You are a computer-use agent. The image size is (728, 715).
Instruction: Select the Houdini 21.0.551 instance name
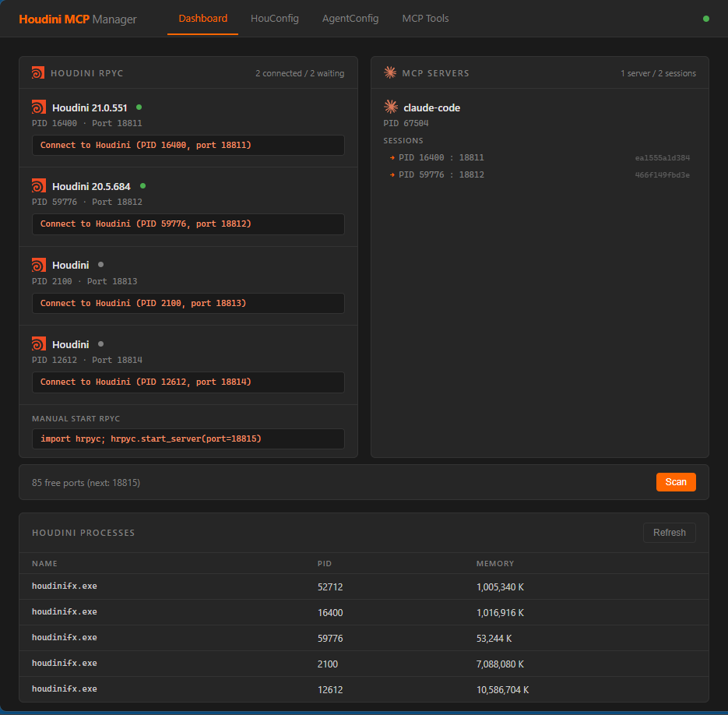coord(90,107)
